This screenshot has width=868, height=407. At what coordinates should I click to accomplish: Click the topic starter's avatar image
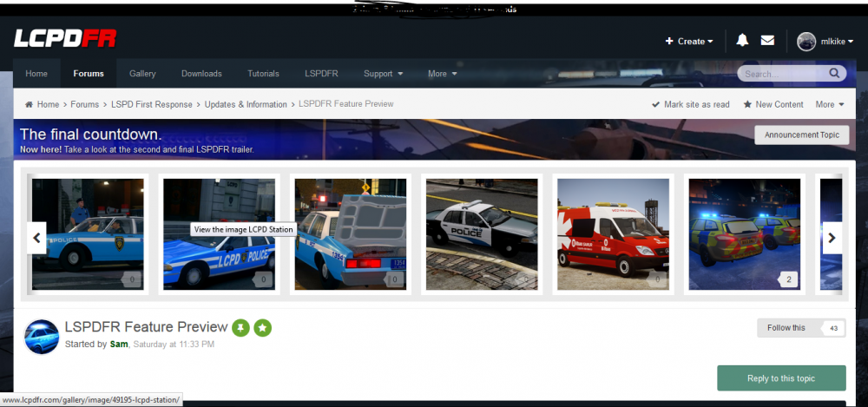[42, 337]
